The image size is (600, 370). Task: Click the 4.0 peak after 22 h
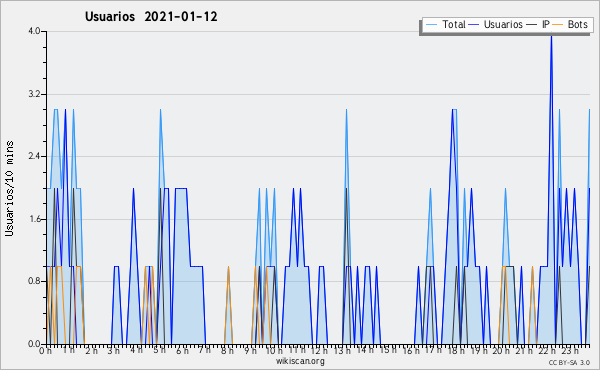pos(551,36)
